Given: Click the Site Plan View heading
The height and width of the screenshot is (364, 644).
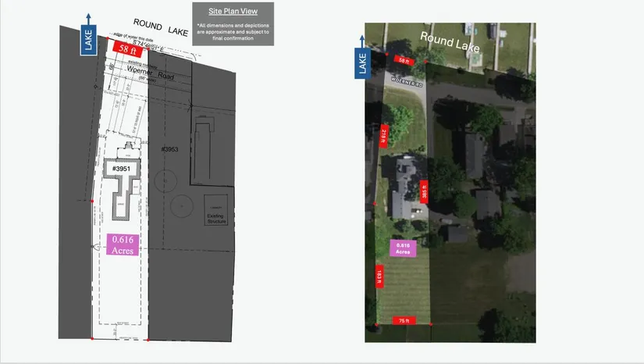Looking at the screenshot, I should pos(233,13).
